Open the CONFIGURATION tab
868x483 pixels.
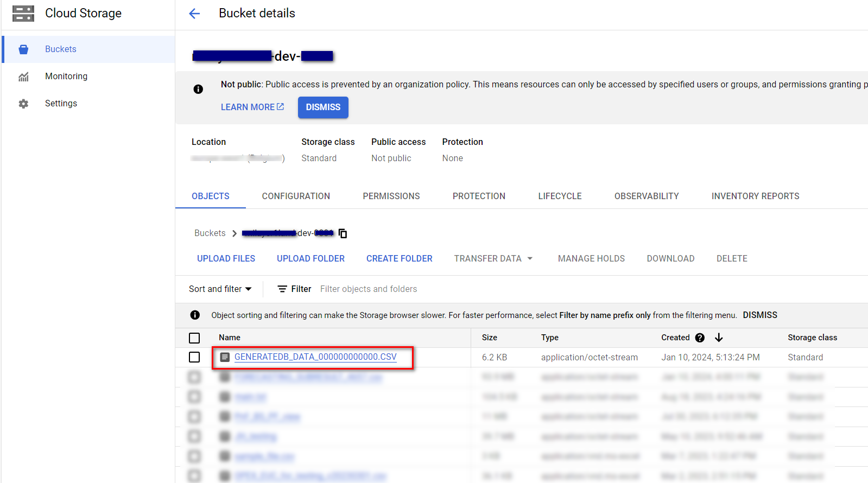(x=296, y=196)
